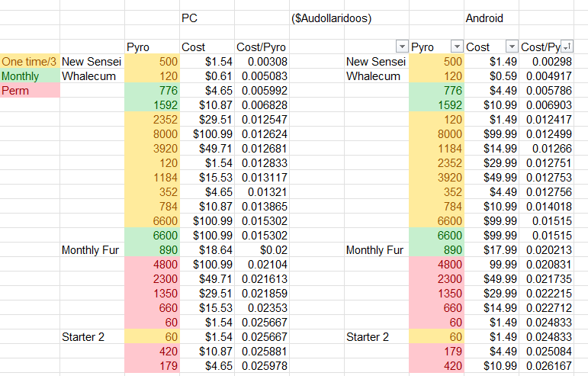Select the cell with value 0.021735
The image size is (588, 376).
tap(546, 279)
